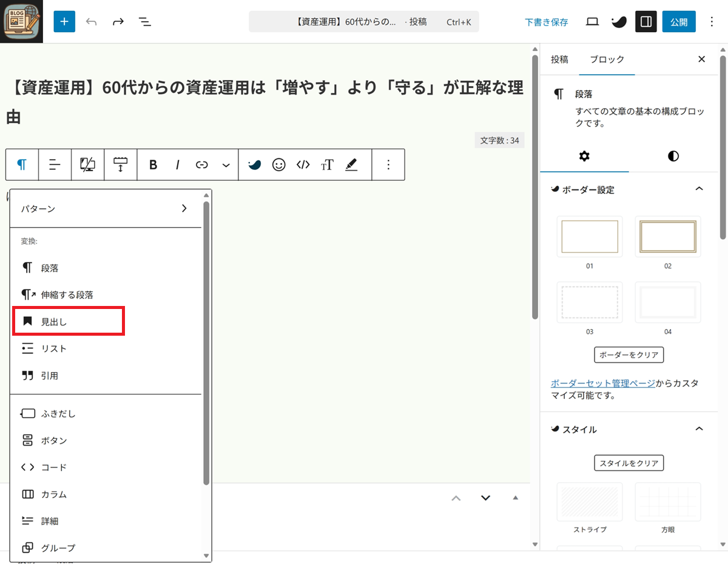Open the emoji smiley icon
The image size is (728, 567).
(x=278, y=165)
